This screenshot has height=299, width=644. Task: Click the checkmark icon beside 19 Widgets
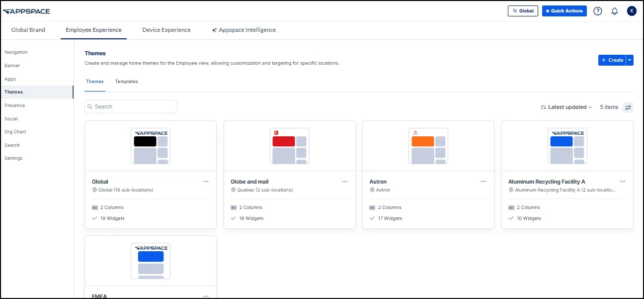pyautogui.click(x=95, y=218)
